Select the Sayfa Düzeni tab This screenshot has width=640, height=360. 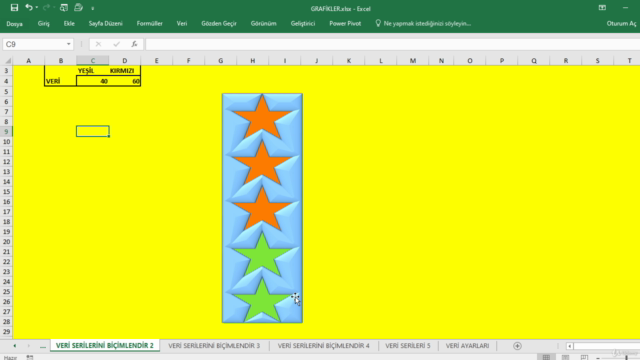(105, 24)
